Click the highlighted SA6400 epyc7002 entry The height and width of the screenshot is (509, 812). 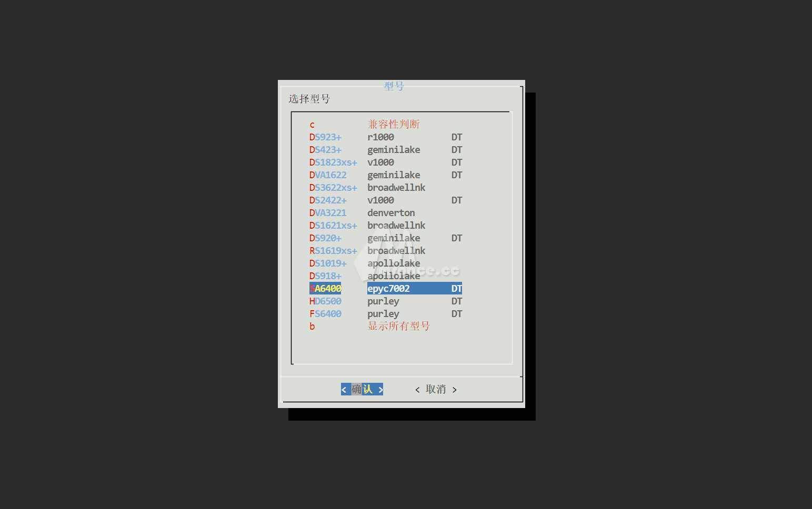pos(325,288)
